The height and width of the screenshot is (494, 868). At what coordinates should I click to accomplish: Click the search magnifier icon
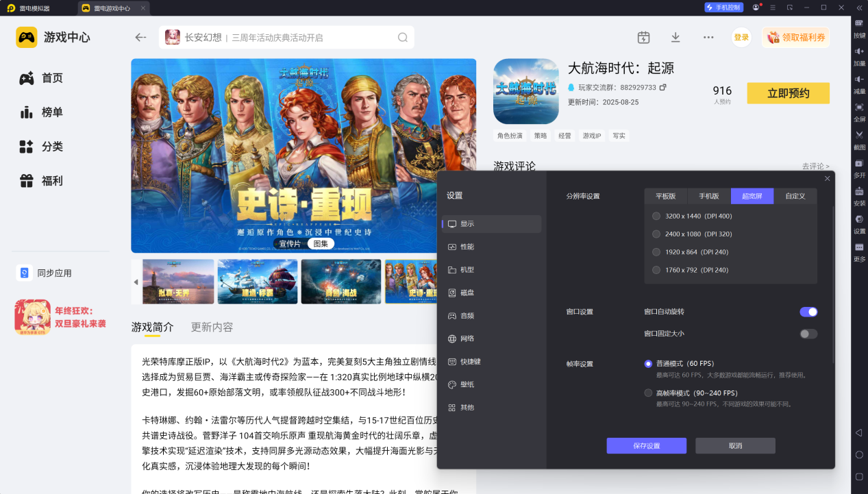point(402,38)
